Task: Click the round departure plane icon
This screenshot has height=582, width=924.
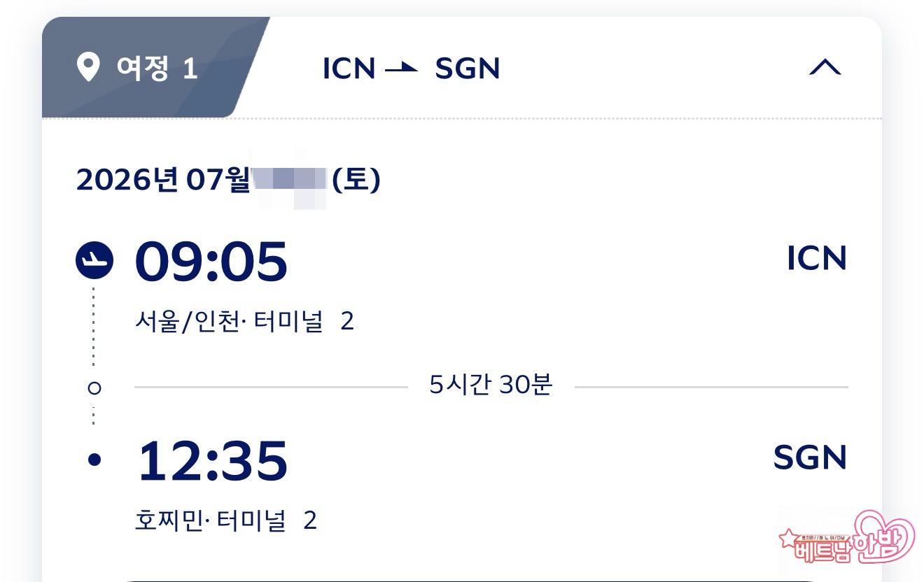Action: (94, 260)
